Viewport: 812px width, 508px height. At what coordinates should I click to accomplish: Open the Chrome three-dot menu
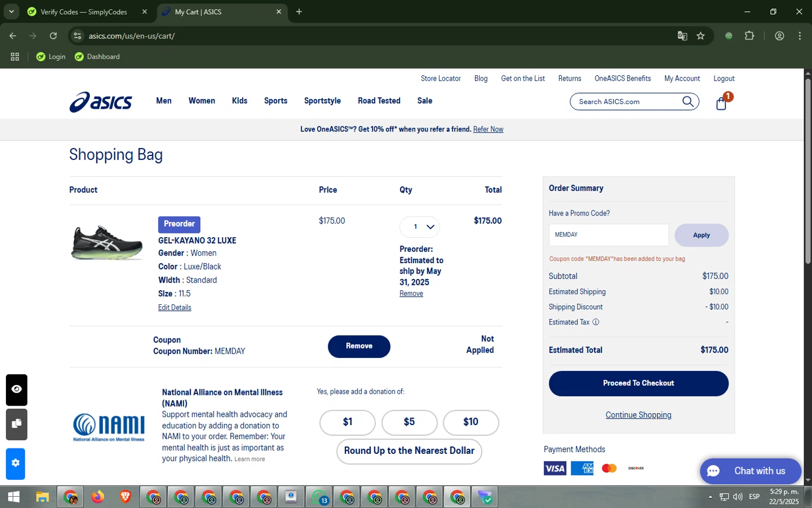coord(800,36)
